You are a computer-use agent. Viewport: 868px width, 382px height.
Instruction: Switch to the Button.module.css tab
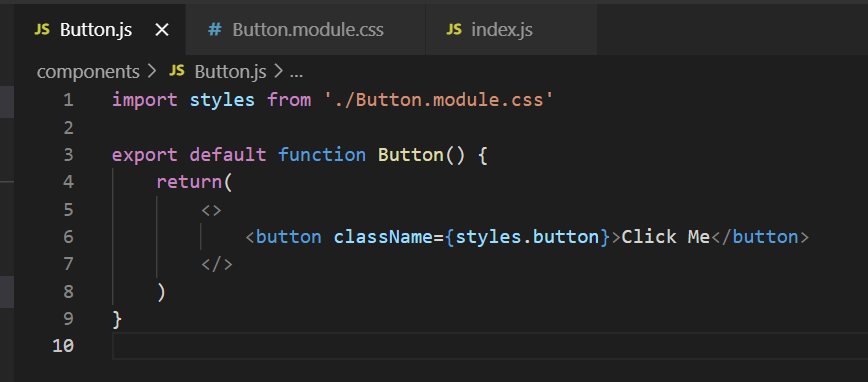[x=306, y=29]
